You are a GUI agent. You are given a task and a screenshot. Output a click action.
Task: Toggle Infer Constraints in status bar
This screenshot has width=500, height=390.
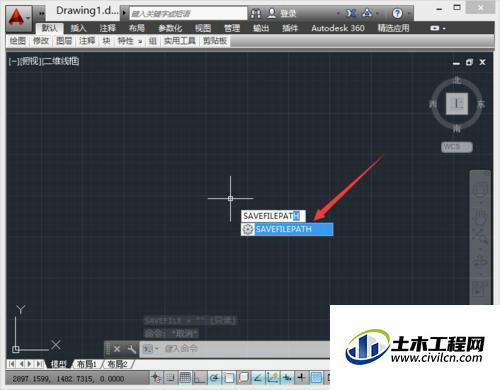click(156, 378)
